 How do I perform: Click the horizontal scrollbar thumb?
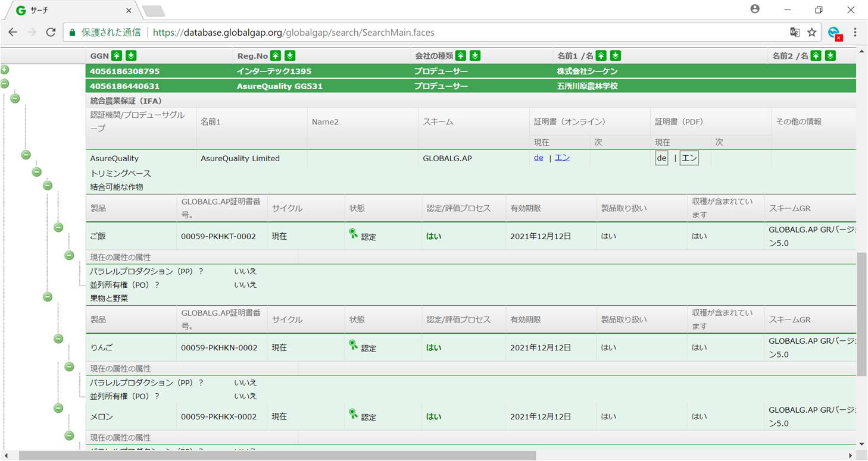[277, 456]
